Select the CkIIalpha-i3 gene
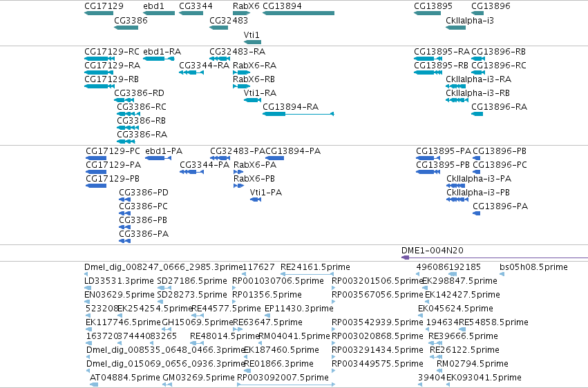 point(455,28)
